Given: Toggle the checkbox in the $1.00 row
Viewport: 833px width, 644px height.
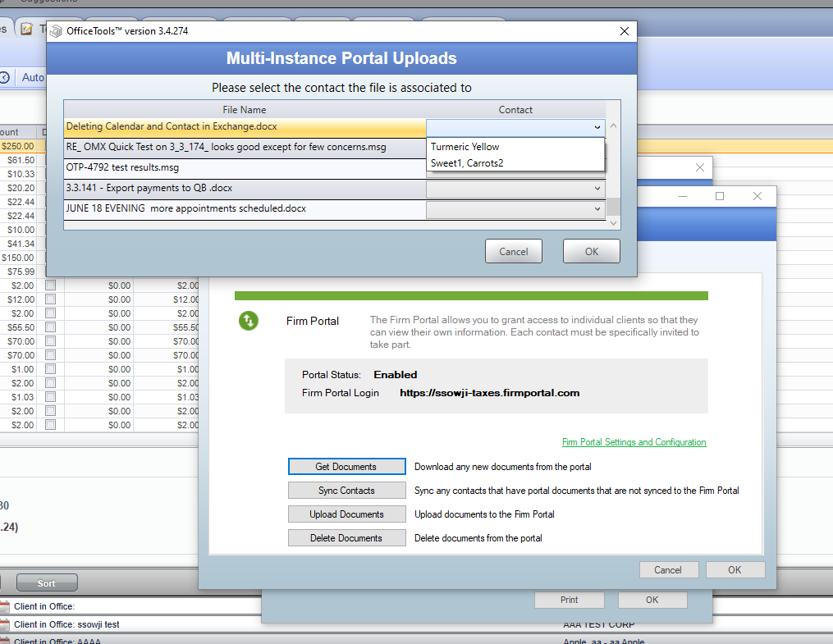Looking at the screenshot, I should [49, 368].
